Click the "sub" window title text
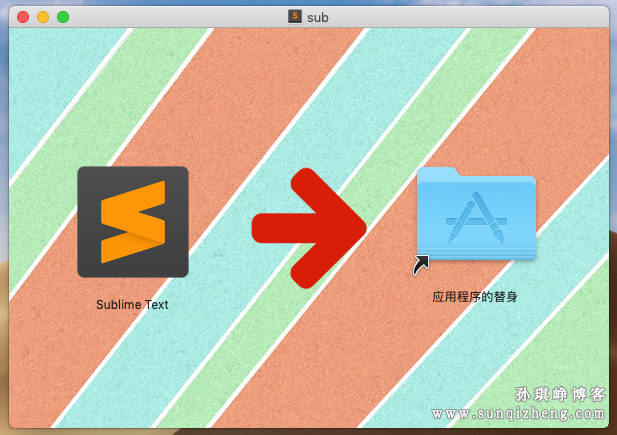617x435 pixels. pos(318,18)
